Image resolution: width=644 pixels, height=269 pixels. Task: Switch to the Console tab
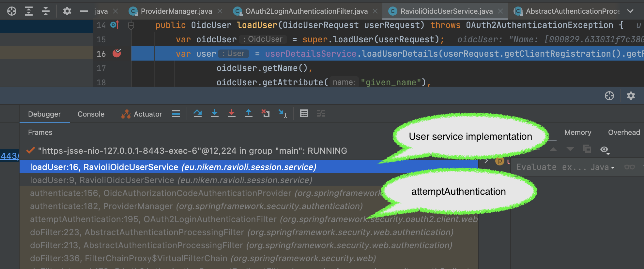coord(91,114)
